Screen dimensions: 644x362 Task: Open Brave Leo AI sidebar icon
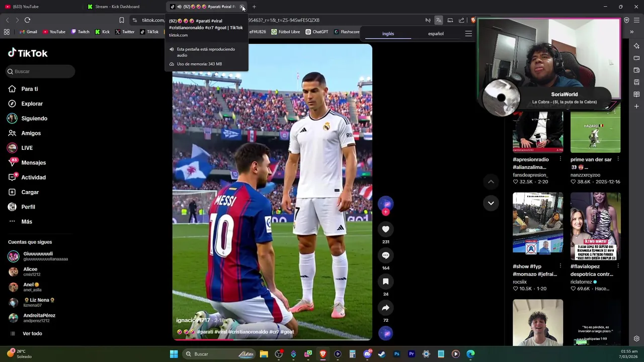tap(636, 46)
